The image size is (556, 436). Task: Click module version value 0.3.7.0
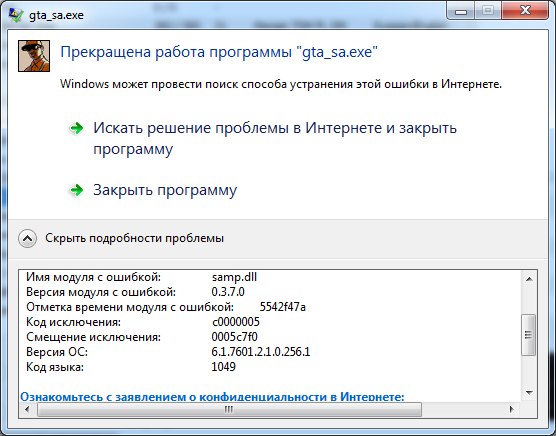point(228,292)
